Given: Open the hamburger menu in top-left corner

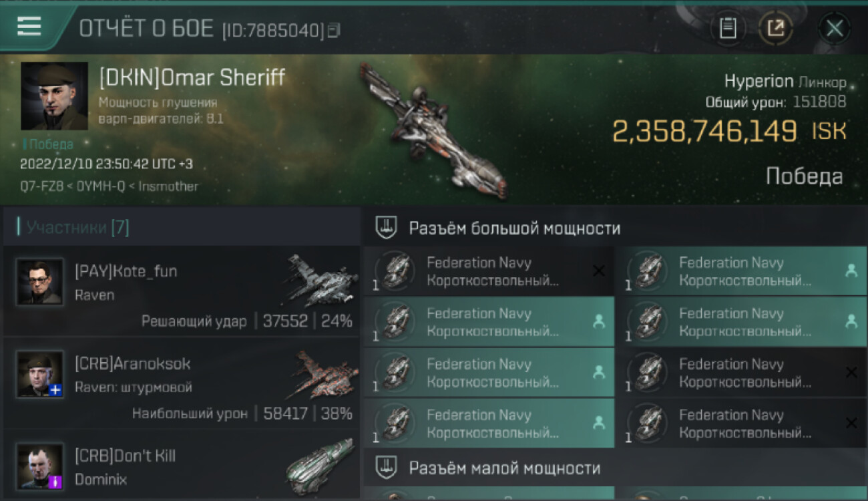Looking at the screenshot, I should [29, 26].
